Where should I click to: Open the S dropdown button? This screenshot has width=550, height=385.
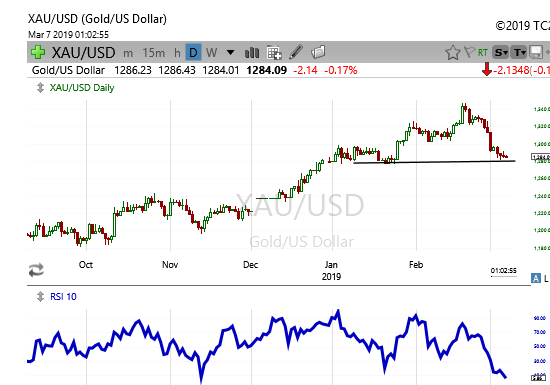pos(501,53)
